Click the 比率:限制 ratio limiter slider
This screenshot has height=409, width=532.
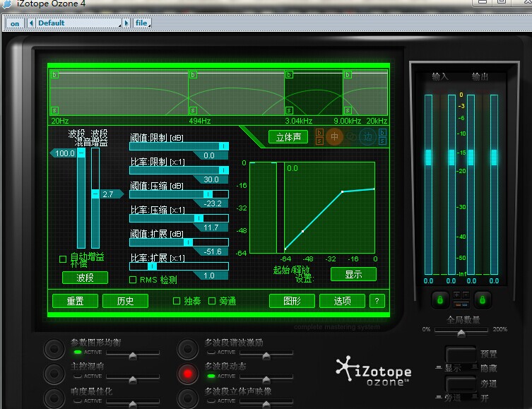[x=179, y=170]
